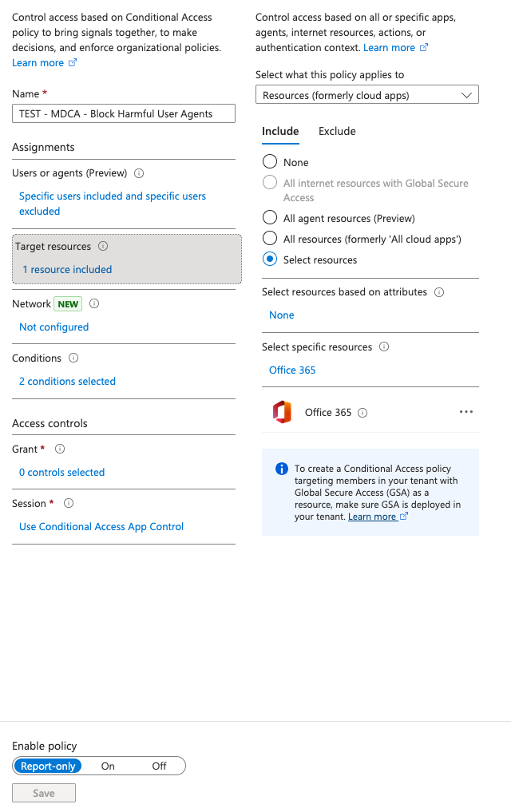Click 'Select what this policy applies to' label

coord(330,74)
